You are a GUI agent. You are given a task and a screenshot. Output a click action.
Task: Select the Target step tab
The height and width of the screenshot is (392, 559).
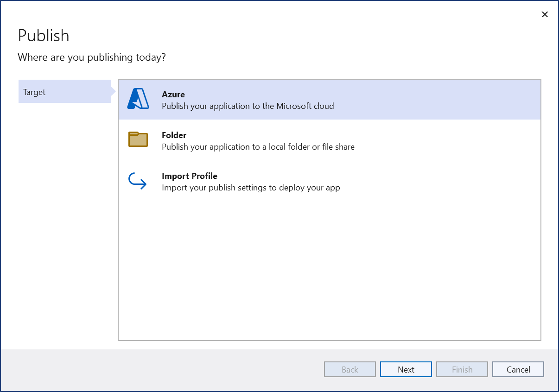coord(64,92)
